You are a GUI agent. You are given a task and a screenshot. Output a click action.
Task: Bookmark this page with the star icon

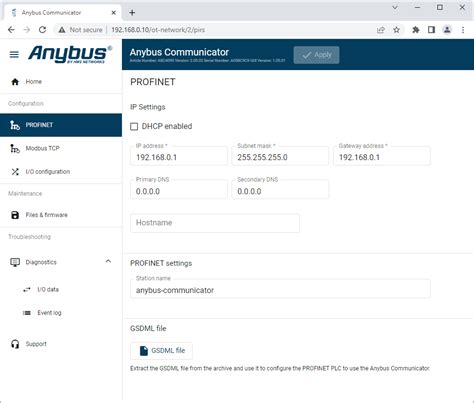[x=396, y=30]
